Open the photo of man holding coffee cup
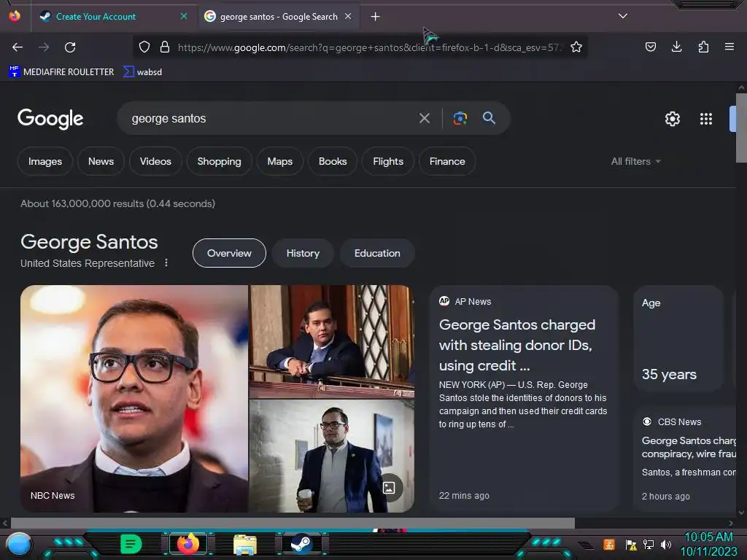 pyautogui.click(x=332, y=456)
